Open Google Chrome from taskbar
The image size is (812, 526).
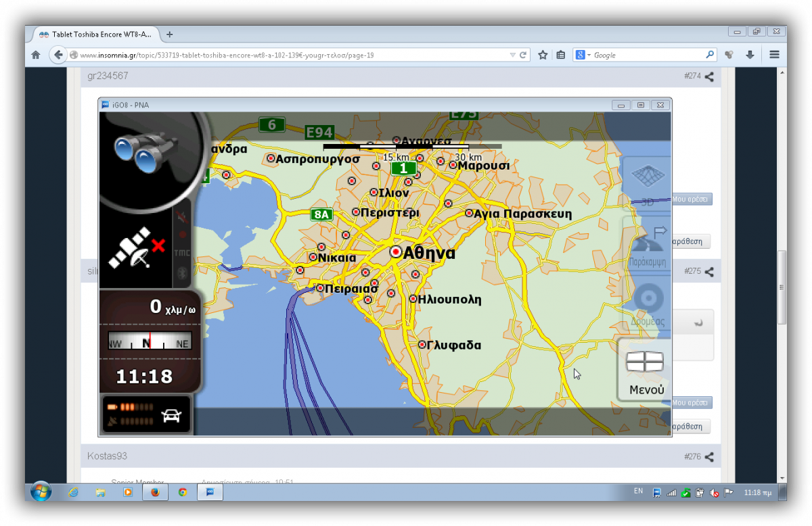pyautogui.click(x=183, y=492)
